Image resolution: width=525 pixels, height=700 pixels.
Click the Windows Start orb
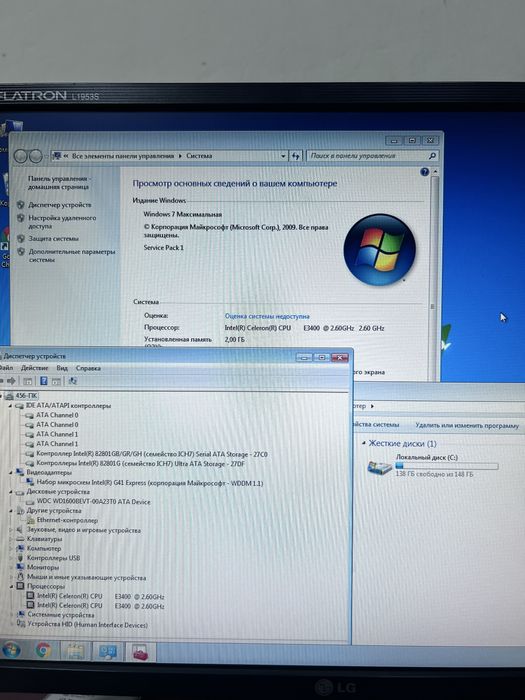pyautogui.click(x=11, y=650)
